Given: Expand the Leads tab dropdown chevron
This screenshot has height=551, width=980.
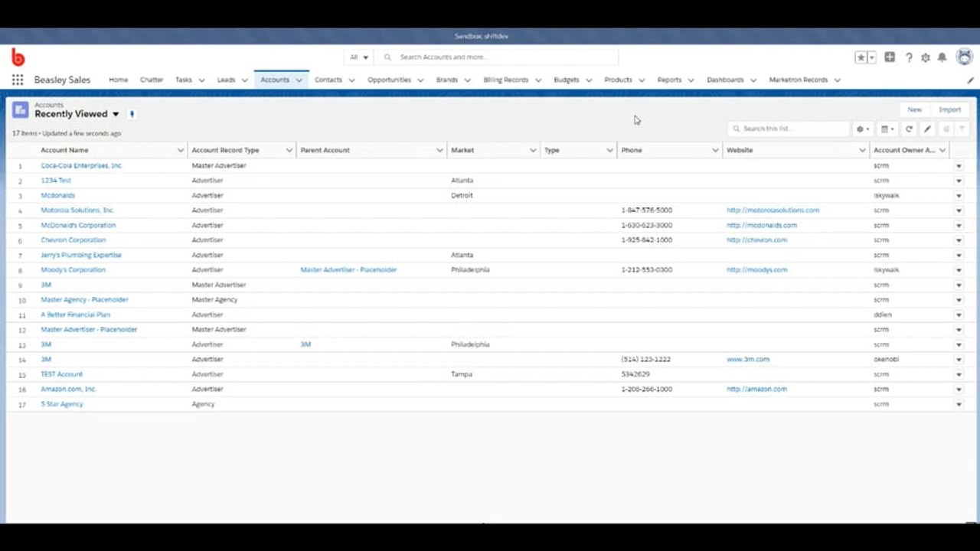Looking at the screenshot, I should [245, 80].
